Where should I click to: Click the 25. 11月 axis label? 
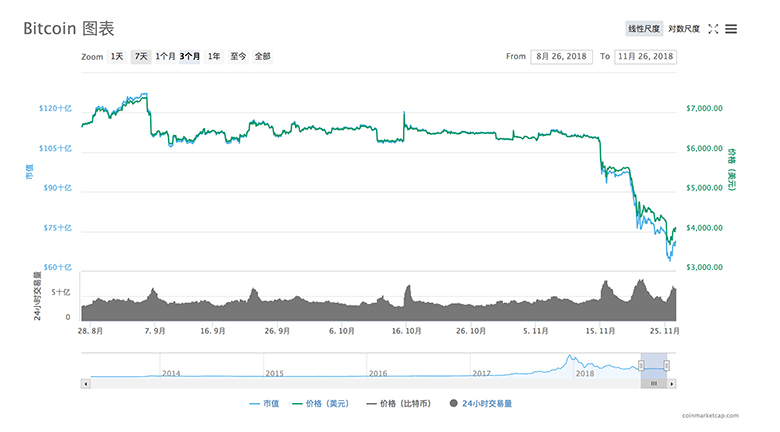(665, 331)
